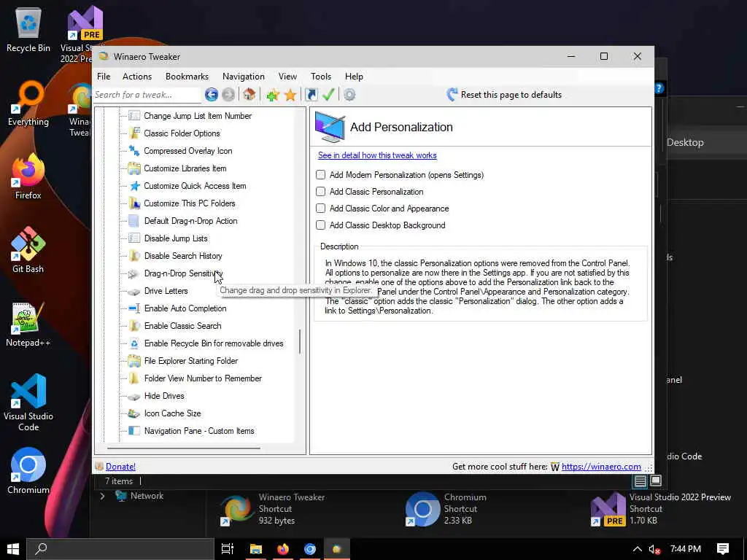Add bookmark using the green plus star icon

click(273, 95)
